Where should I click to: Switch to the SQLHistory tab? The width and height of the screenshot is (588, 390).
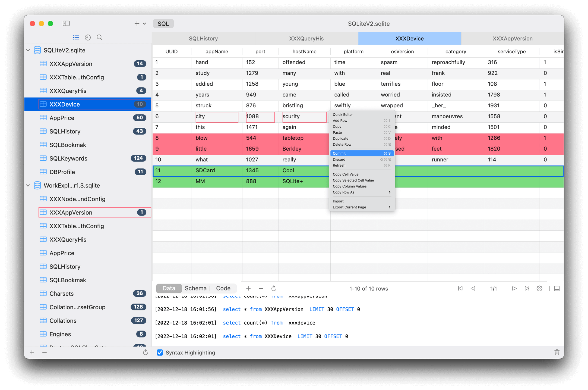[x=203, y=38]
